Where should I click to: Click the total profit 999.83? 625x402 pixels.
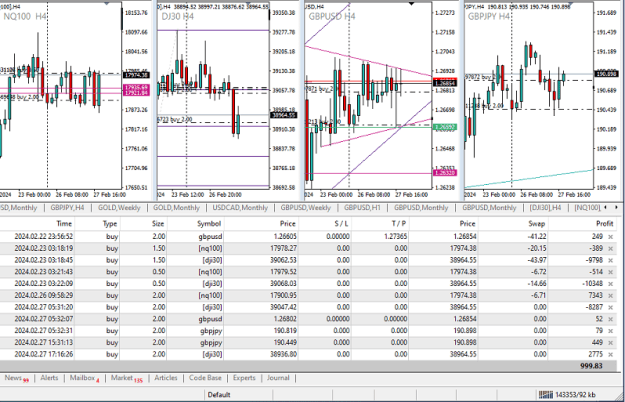point(591,366)
